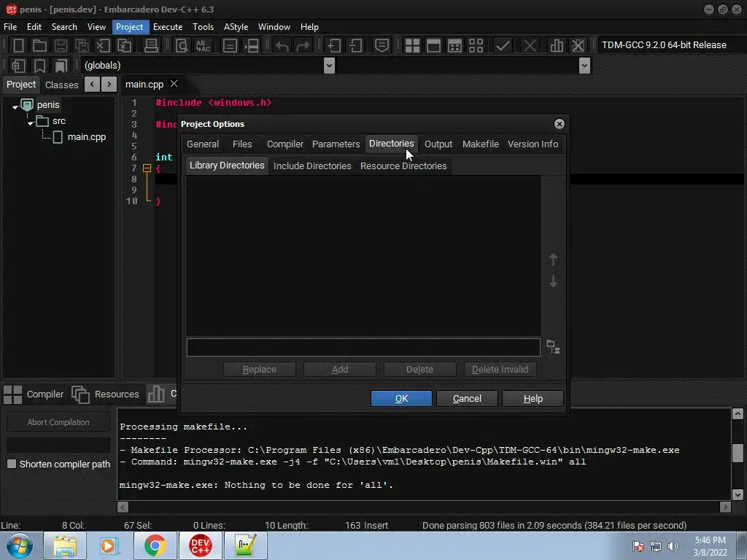The image size is (747, 560).
Task: Click the Help button in dialog
Action: pos(533,399)
